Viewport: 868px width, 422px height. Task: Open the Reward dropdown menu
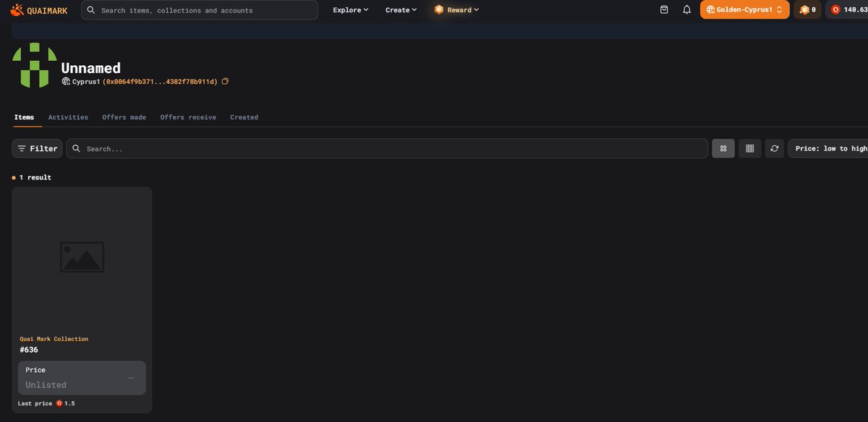456,10
